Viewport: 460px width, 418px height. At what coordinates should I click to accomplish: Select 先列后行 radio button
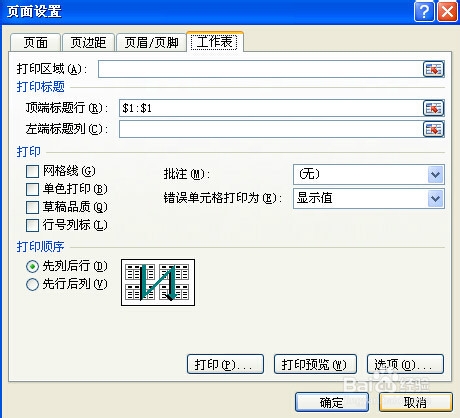click(x=32, y=266)
